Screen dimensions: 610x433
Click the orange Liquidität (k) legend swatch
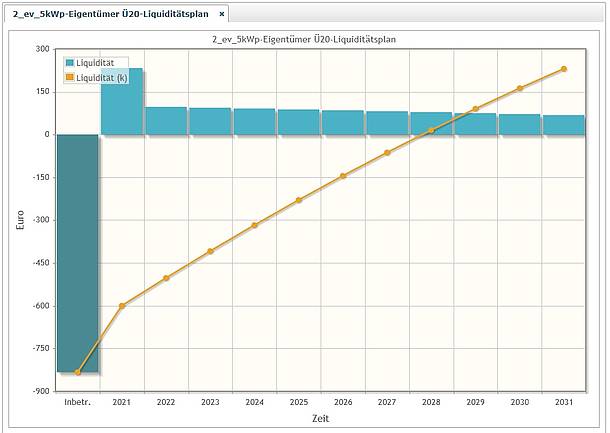pos(70,77)
